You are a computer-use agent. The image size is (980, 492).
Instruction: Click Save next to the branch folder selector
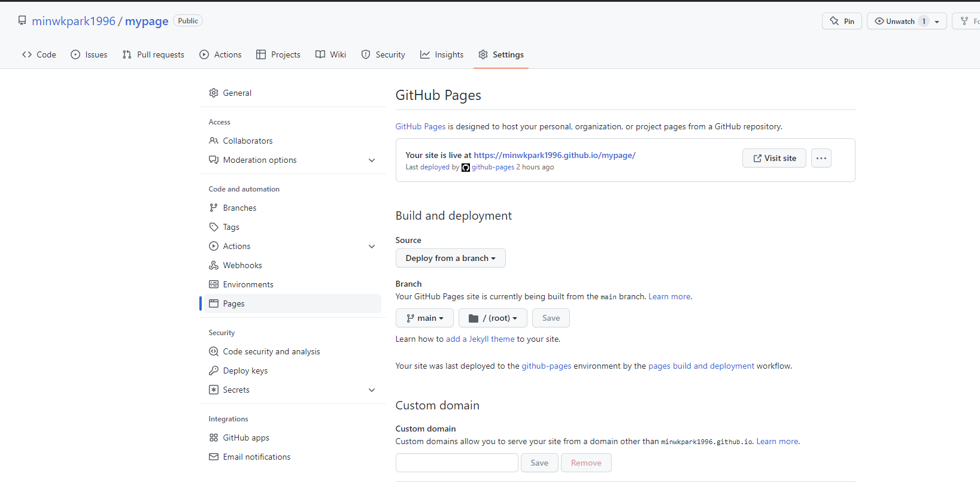coord(551,318)
